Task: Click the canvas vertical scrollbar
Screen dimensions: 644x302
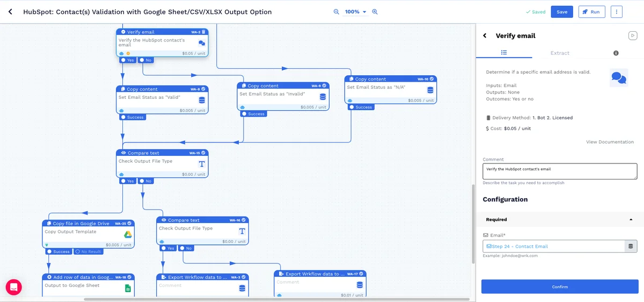Action: [x=473, y=223]
